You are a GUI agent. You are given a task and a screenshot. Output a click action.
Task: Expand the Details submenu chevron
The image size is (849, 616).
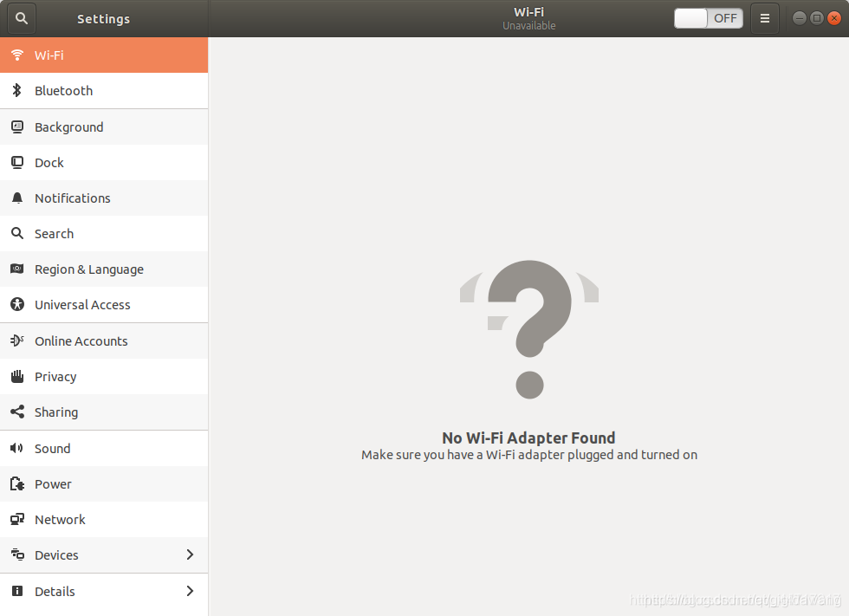coord(190,591)
